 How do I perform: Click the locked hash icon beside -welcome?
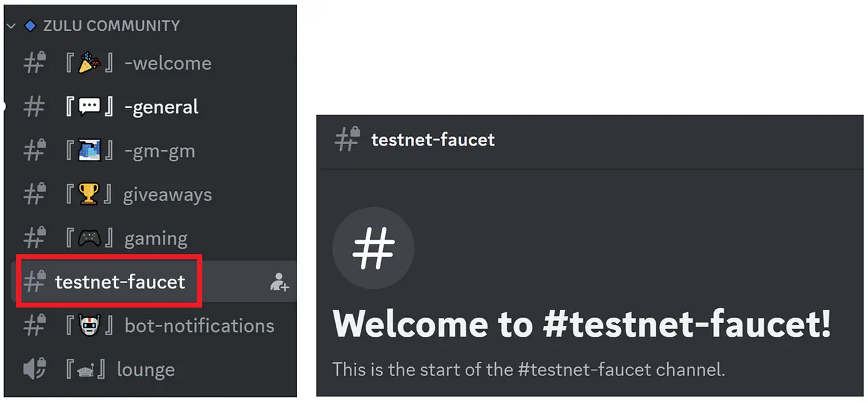click(35, 63)
